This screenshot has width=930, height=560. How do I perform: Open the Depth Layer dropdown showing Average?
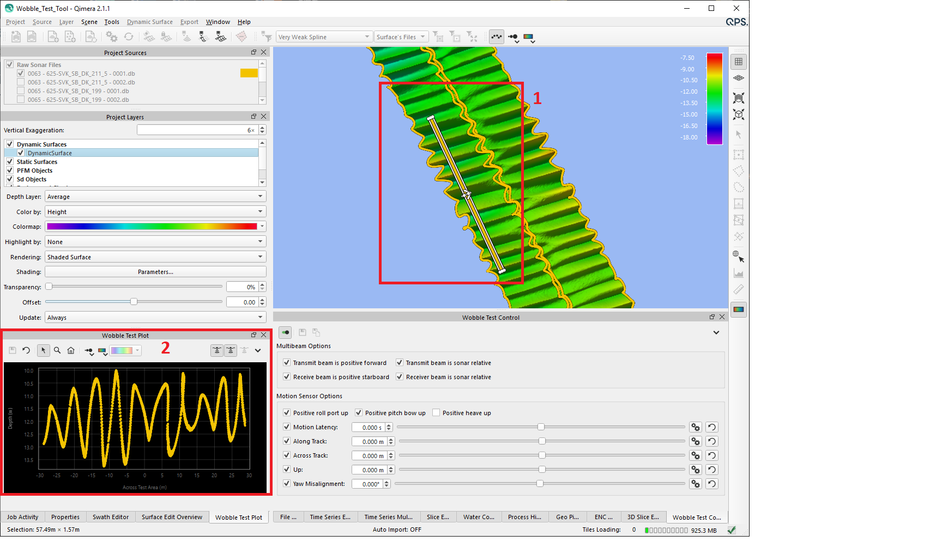click(155, 196)
